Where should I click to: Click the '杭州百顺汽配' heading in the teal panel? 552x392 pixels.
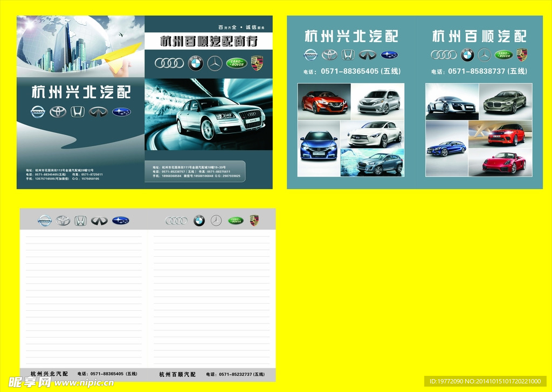[x=479, y=36]
